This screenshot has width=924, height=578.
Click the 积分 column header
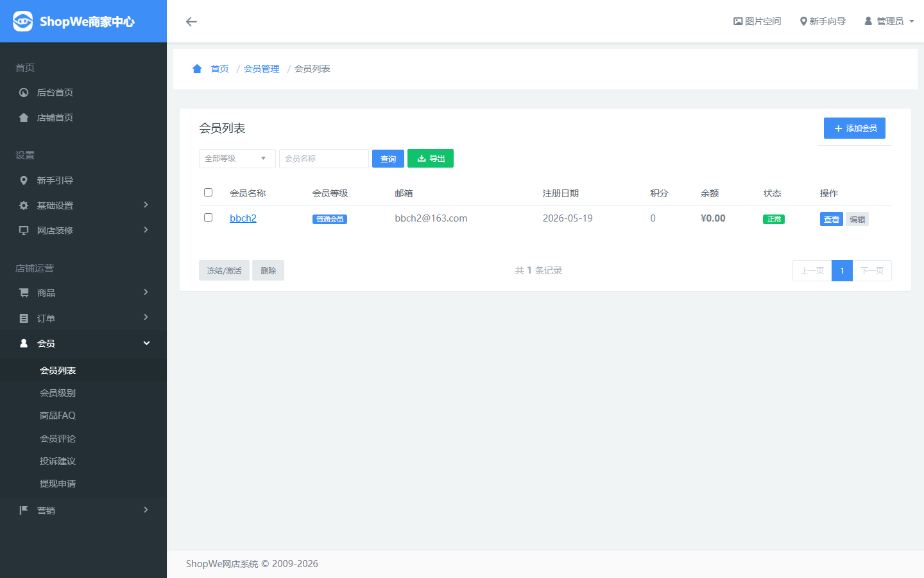coord(659,193)
